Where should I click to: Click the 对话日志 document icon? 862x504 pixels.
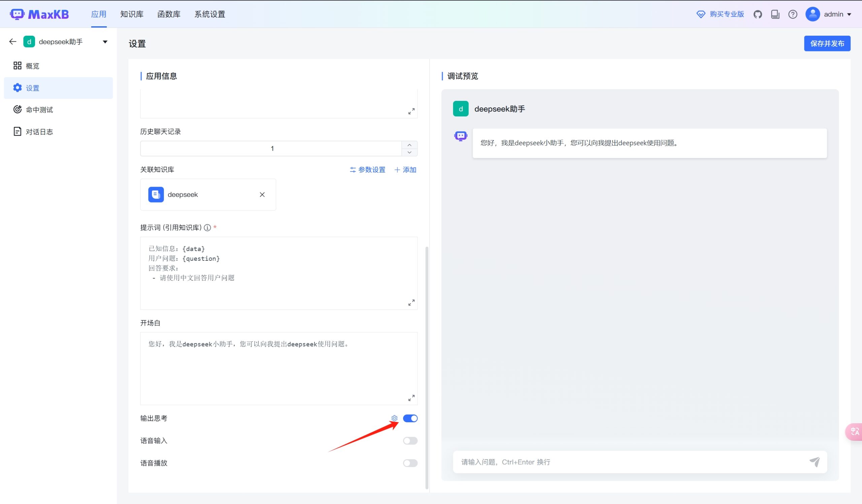(x=18, y=132)
